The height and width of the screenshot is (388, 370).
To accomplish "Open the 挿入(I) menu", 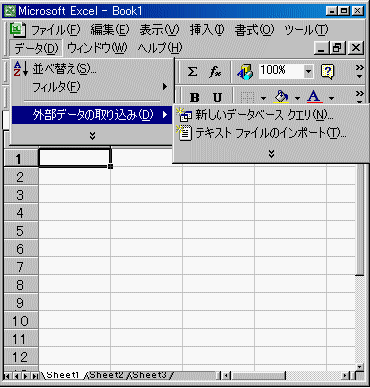I will pyautogui.click(x=207, y=30).
